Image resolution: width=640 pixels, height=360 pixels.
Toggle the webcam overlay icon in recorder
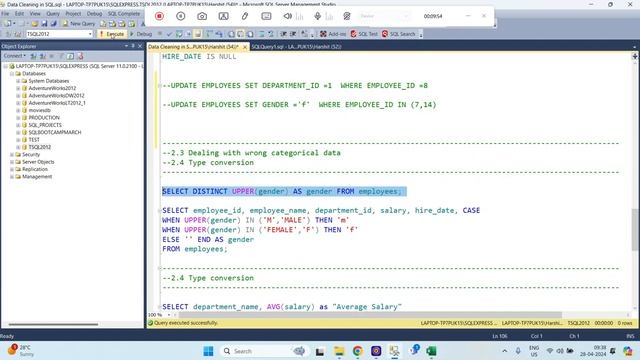point(223,16)
